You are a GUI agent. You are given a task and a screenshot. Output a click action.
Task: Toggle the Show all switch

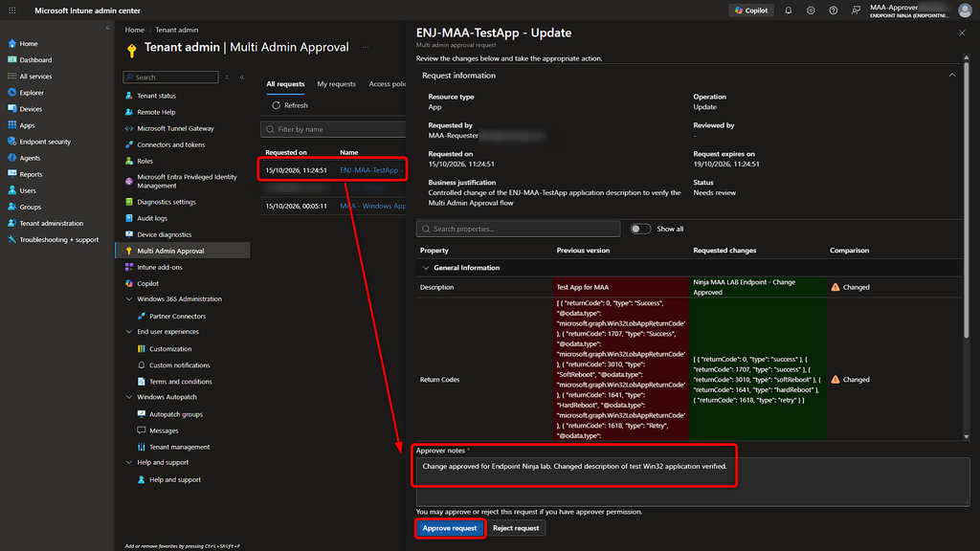(640, 229)
